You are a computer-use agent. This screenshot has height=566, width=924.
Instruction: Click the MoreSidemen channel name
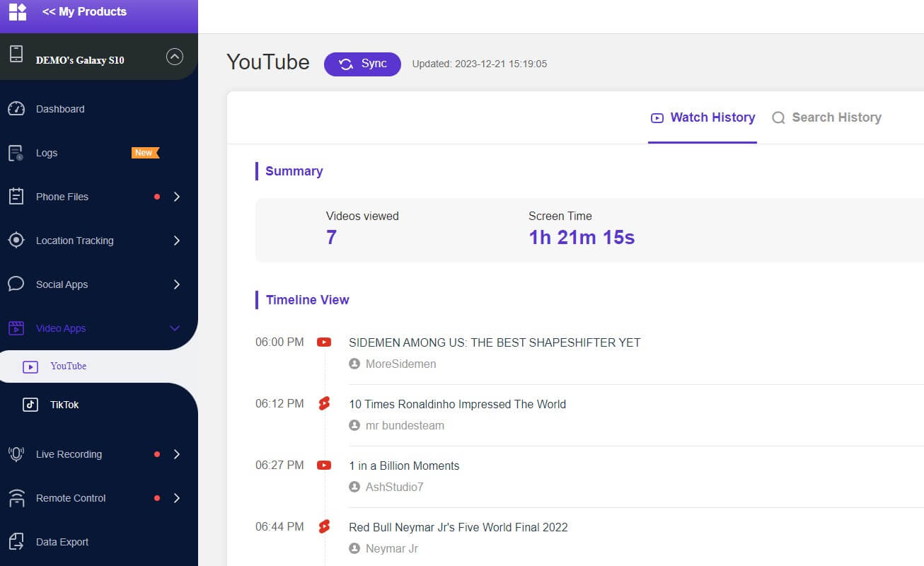tap(400, 364)
